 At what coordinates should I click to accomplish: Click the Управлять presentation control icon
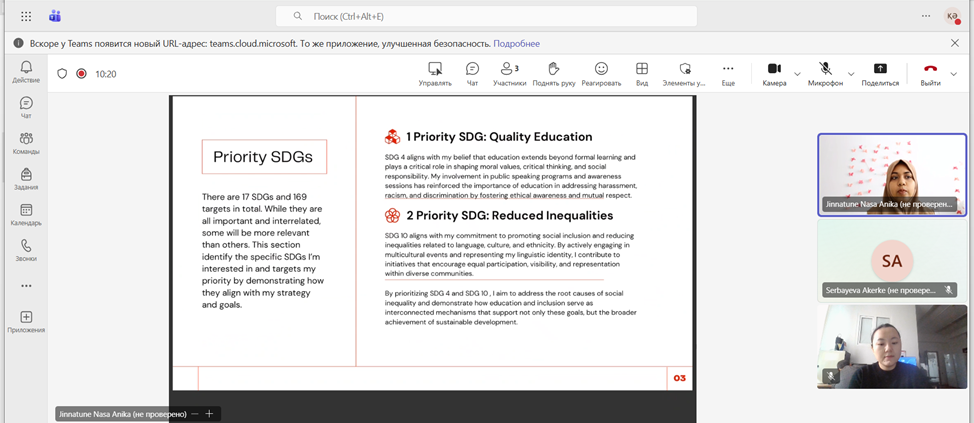(435, 73)
